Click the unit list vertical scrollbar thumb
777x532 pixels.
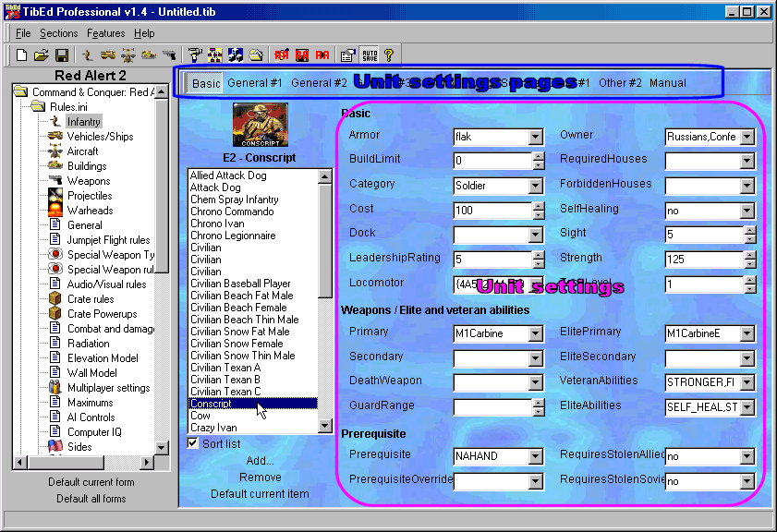(325, 241)
